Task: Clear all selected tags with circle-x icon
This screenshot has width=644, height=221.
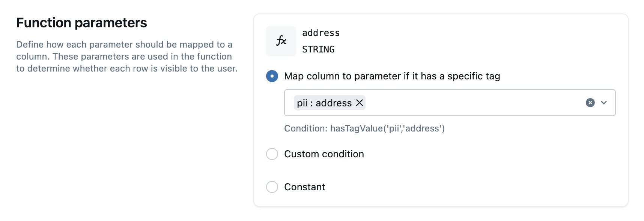Action: click(x=590, y=103)
